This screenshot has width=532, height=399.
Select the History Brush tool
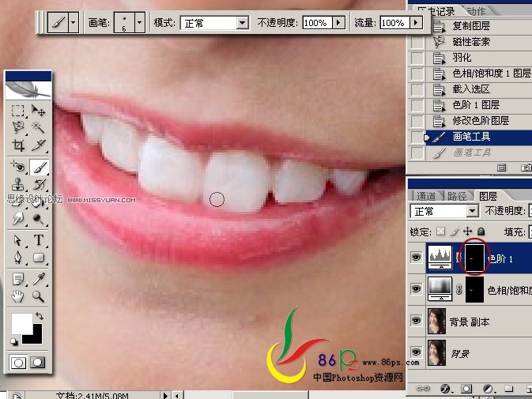pyautogui.click(x=39, y=184)
